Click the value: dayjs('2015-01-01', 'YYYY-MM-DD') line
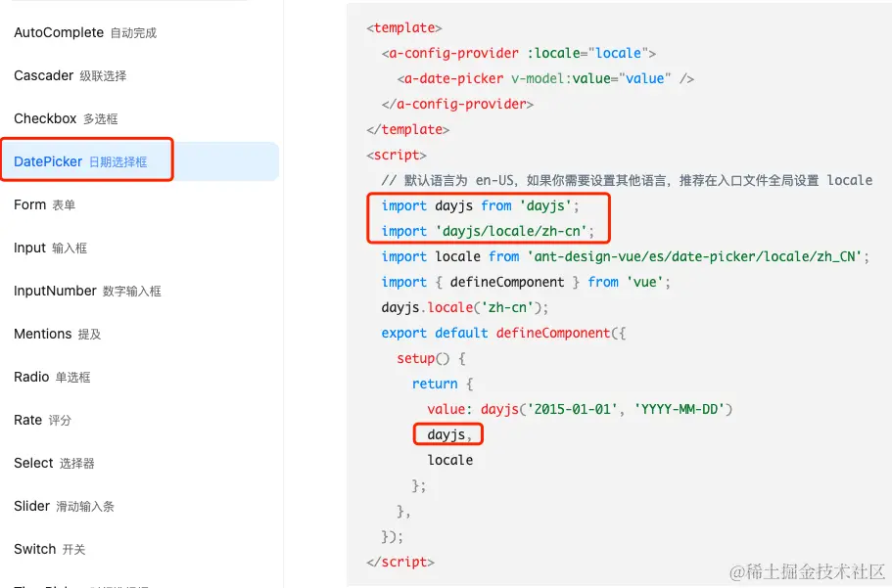This screenshot has width=892, height=588. point(580,409)
